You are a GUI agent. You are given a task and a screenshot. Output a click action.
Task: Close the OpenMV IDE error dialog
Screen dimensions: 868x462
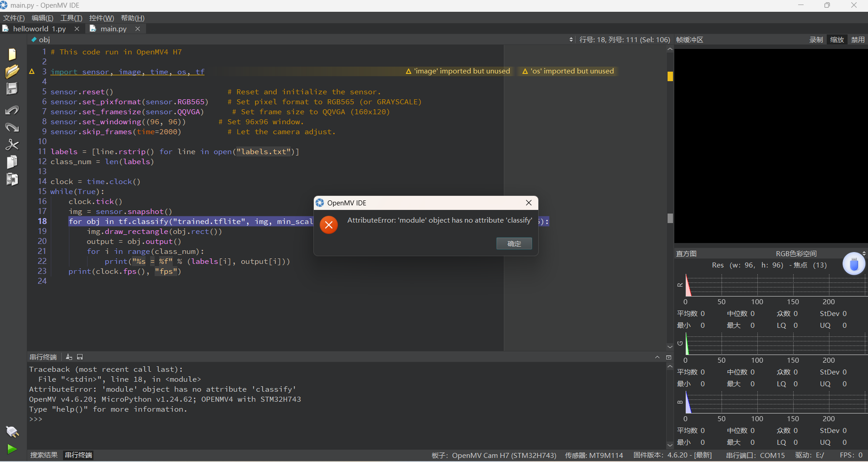[529, 203]
